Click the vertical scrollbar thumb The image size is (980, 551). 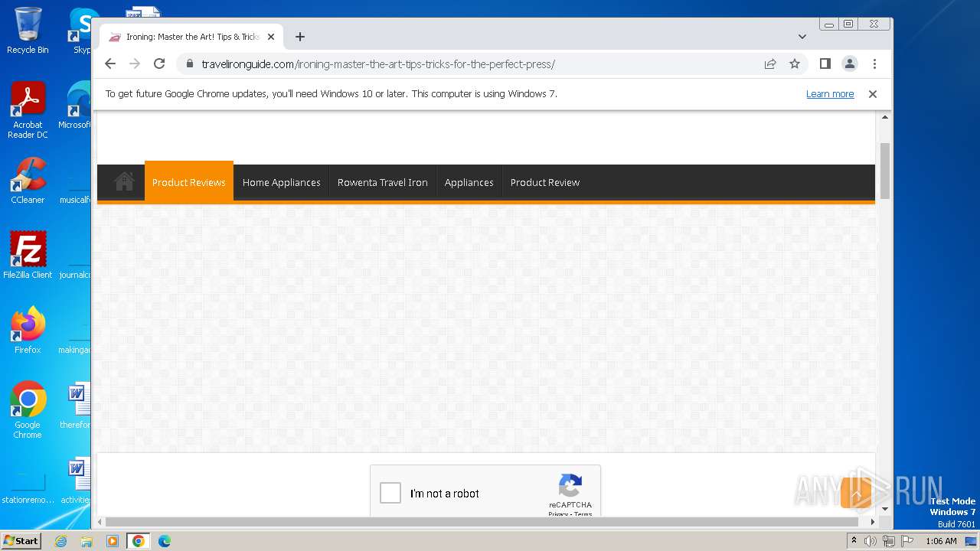[x=885, y=171]
